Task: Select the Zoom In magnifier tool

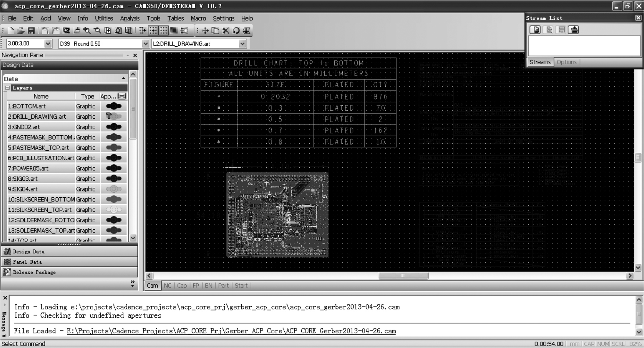Action: (87, 31)
